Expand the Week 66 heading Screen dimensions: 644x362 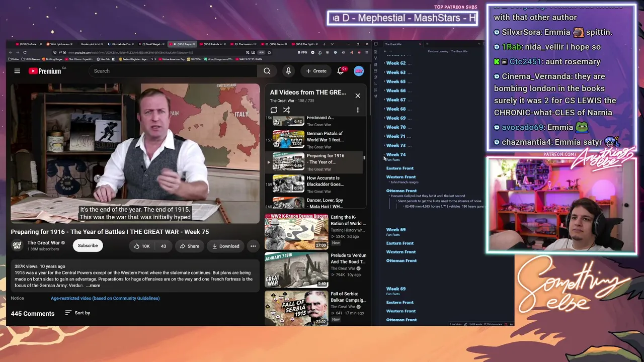pos(384,90)
